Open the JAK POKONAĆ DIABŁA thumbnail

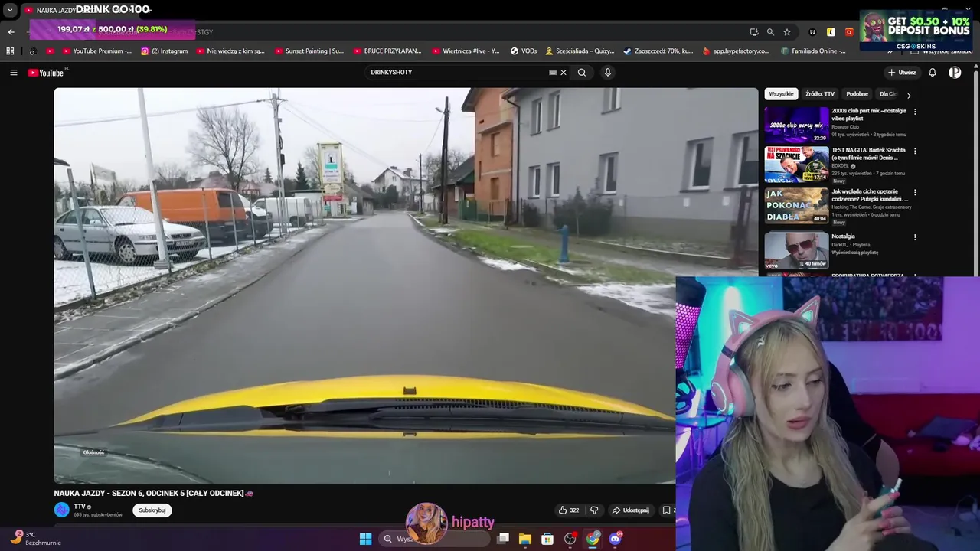click(796, 206)
